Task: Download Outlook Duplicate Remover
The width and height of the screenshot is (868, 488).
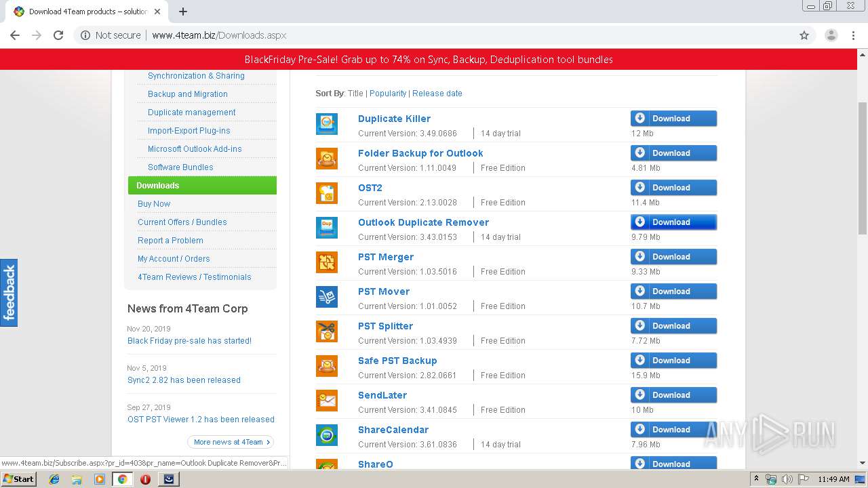Action: point(673,222)
